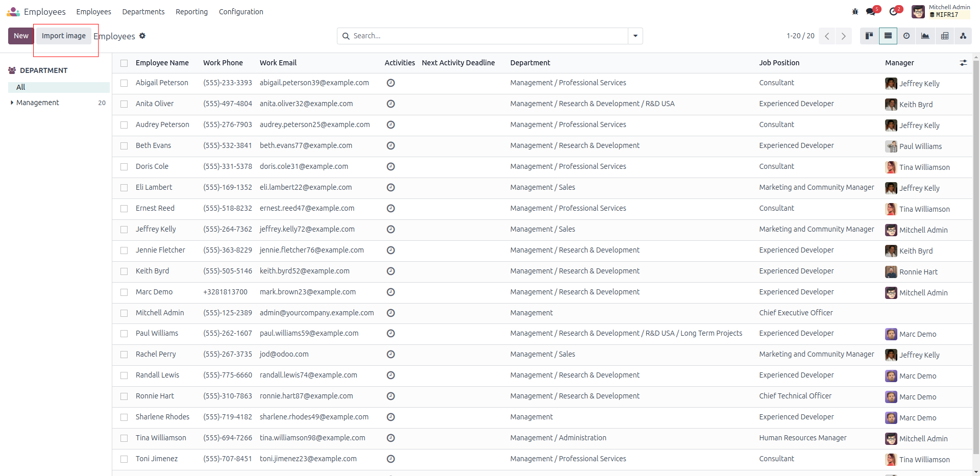Switch to Kanban view

[869, 36]
